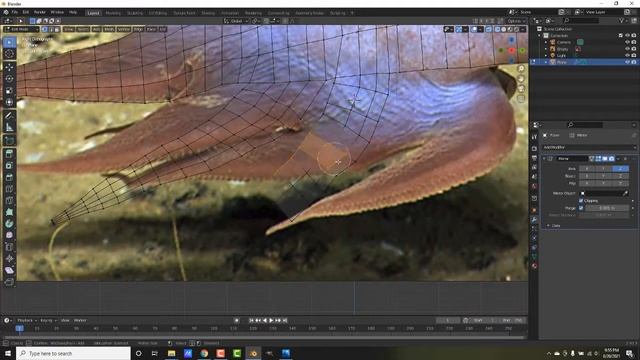Screen dimensions: 640x360
Task: Open the Edit Mode dropdown
Action: click(x=21, y=29)
